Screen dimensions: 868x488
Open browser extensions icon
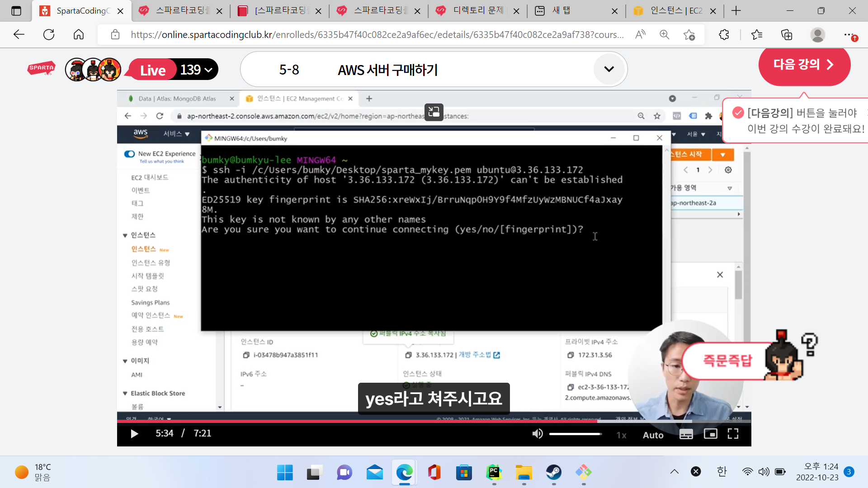tap(724, 34)
